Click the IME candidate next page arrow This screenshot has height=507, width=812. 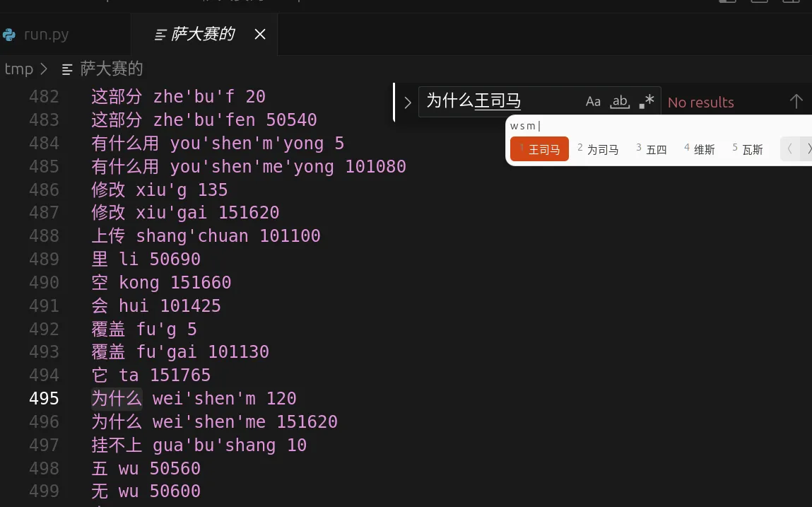(x=808, y=148)
